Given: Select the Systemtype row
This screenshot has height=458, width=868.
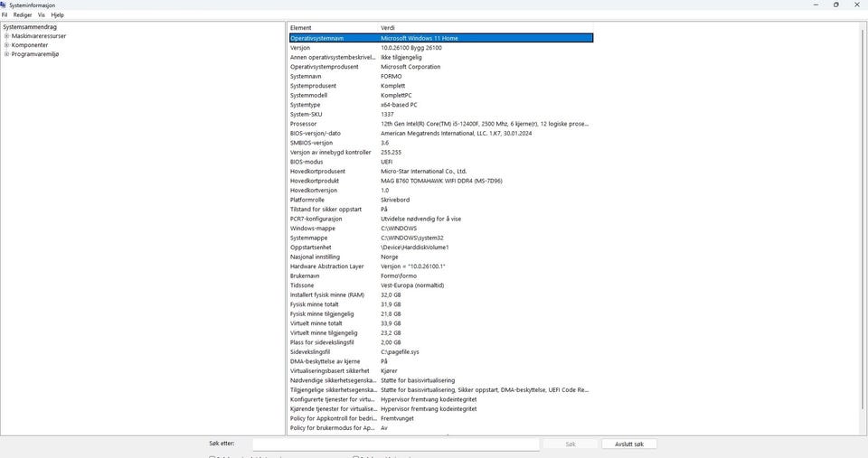Looking at the screenshot, I should click(x=440, y=105).
